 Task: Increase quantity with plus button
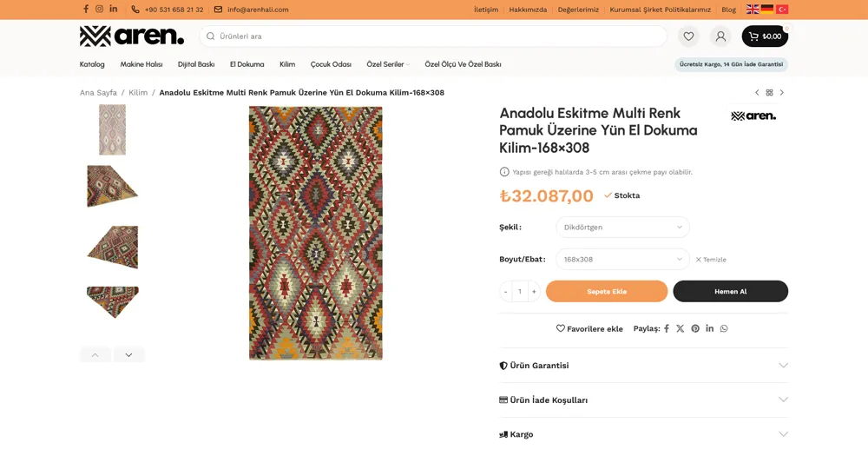[x=534, y=292]
